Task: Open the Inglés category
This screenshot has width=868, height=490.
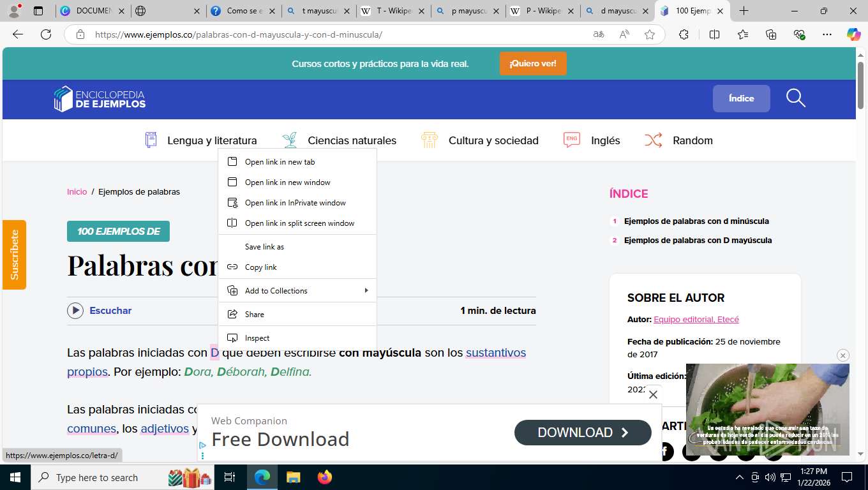Action: tap(592, 140)
